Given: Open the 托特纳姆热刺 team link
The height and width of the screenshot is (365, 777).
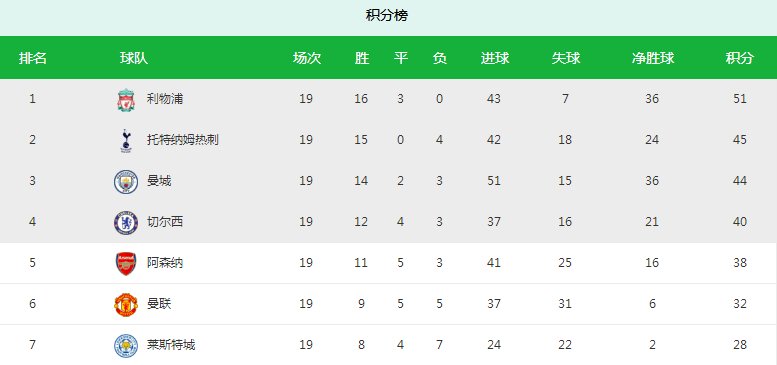Looking at the screenshot, I should click(182, 140).
